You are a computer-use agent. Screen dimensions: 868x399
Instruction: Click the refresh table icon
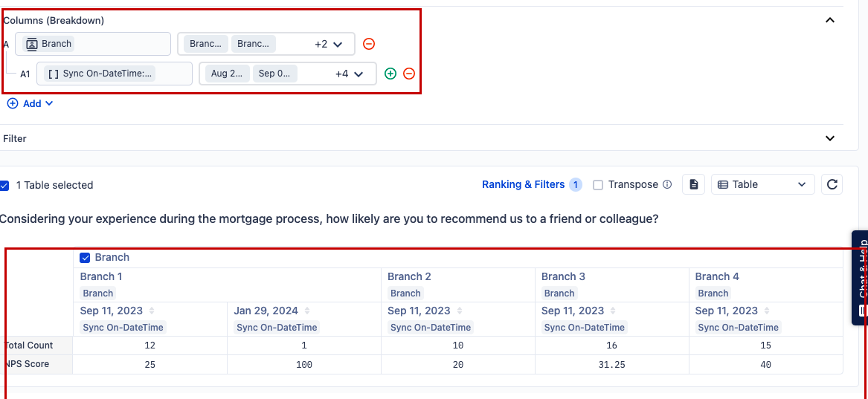pyautogui.click(x=832, y=184)
